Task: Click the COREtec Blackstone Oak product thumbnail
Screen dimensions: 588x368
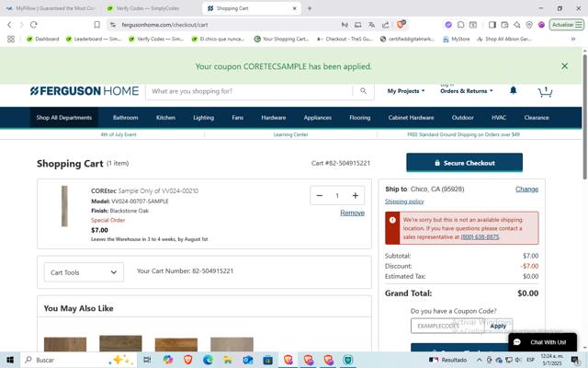Action: [64, 206]
